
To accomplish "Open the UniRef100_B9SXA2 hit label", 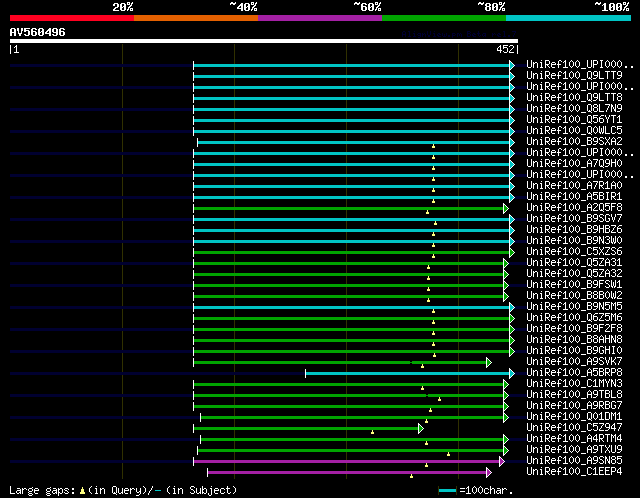I will [x=574, y=142].
